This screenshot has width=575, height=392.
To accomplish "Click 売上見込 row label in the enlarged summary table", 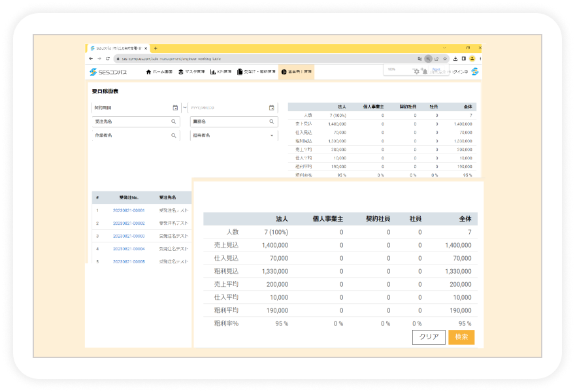I will 226,245.
